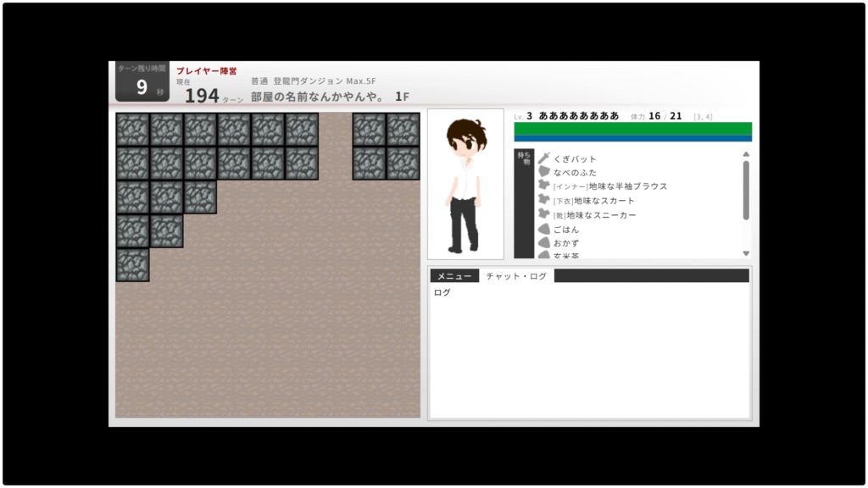Click the turn countdown timer box

coord(142,81)
